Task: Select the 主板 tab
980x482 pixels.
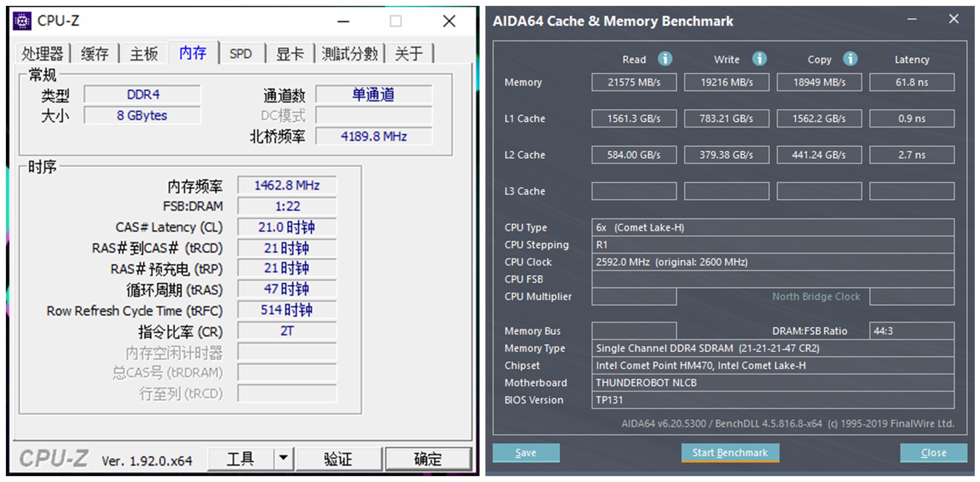Action: [143, 54]
